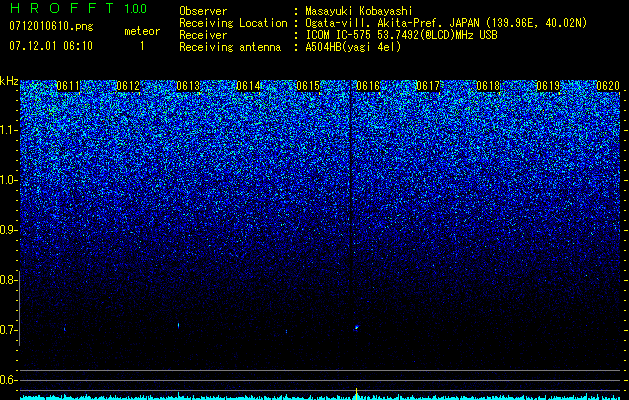Viewport: 629px width, 400px height.
Task: Click the yellow 'meteor' label
Action: (142, 31)
